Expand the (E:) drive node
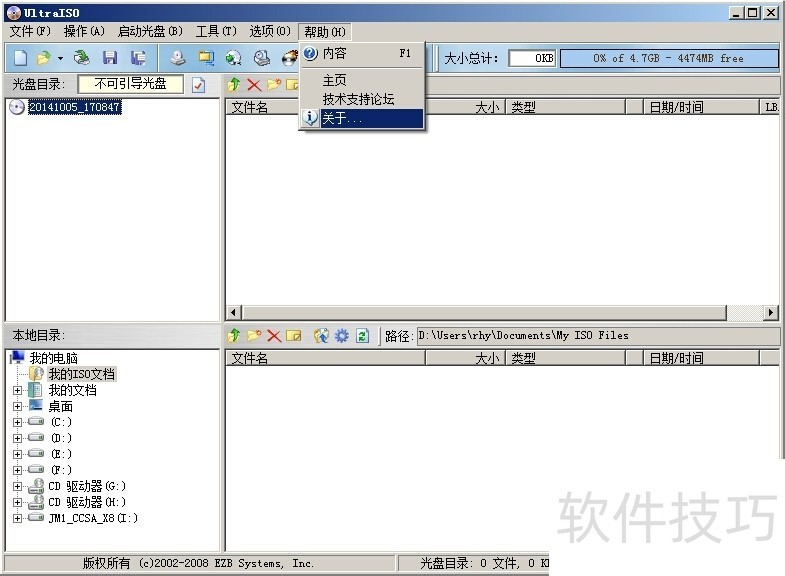 pos(18,454)
